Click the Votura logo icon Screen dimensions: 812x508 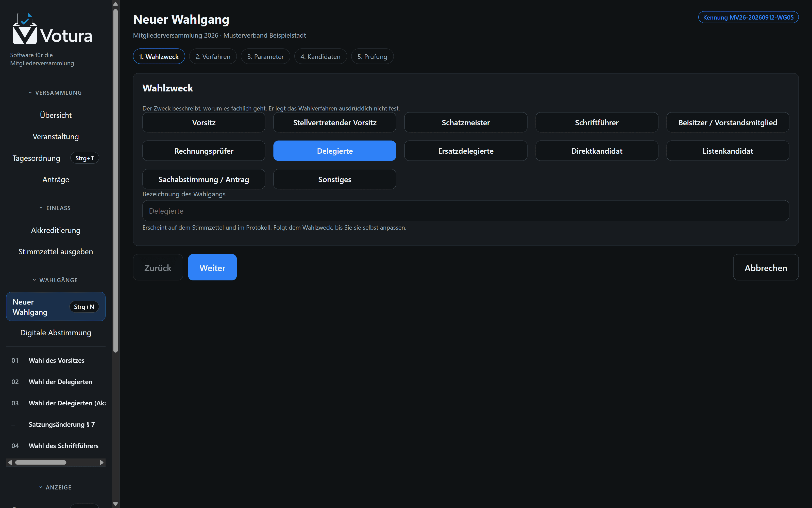[x=25, y=28]
